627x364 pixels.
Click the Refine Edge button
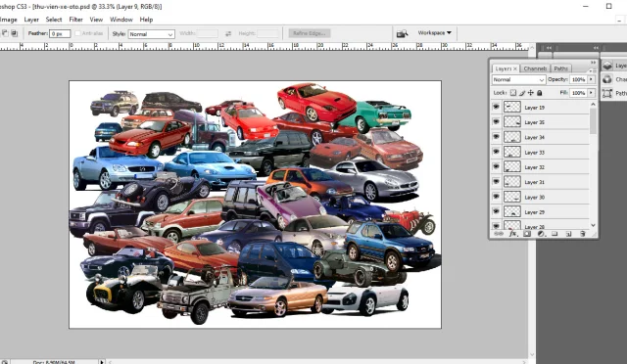click(310, 33)
